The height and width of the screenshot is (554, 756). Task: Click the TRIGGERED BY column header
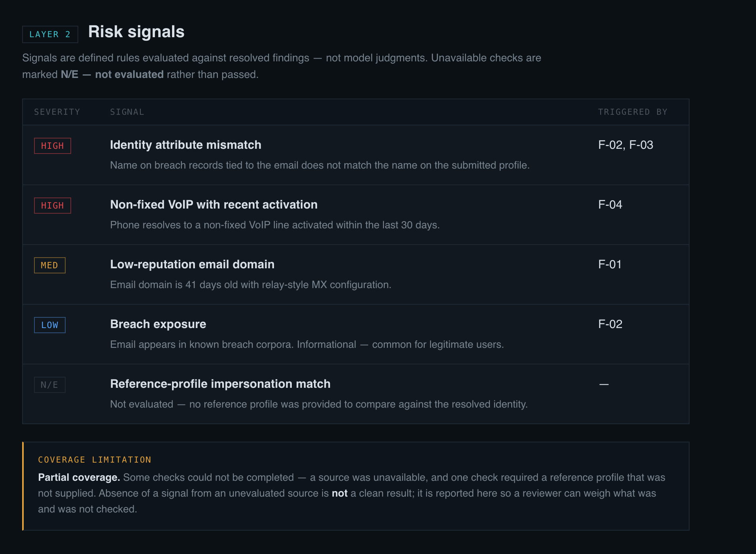tap(633, 112)
